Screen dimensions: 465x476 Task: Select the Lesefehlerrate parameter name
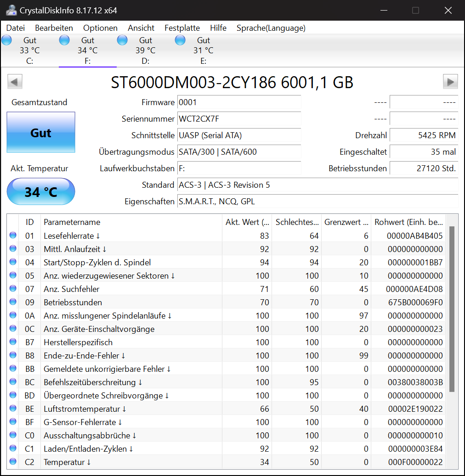point(72,236)
